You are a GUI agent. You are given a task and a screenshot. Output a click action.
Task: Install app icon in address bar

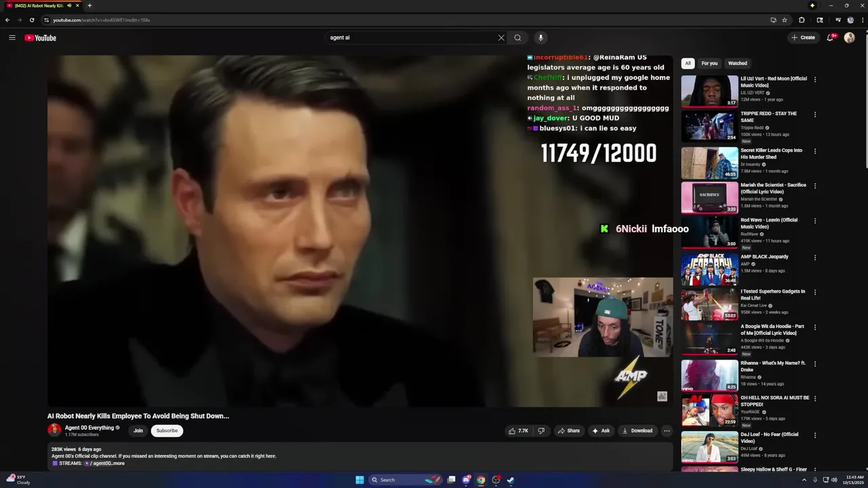773,20
